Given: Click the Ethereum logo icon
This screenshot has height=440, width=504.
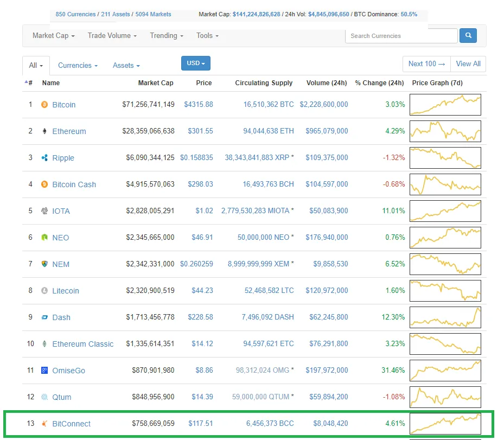Looking at the screenshot, I should click(x=44, y=131).
